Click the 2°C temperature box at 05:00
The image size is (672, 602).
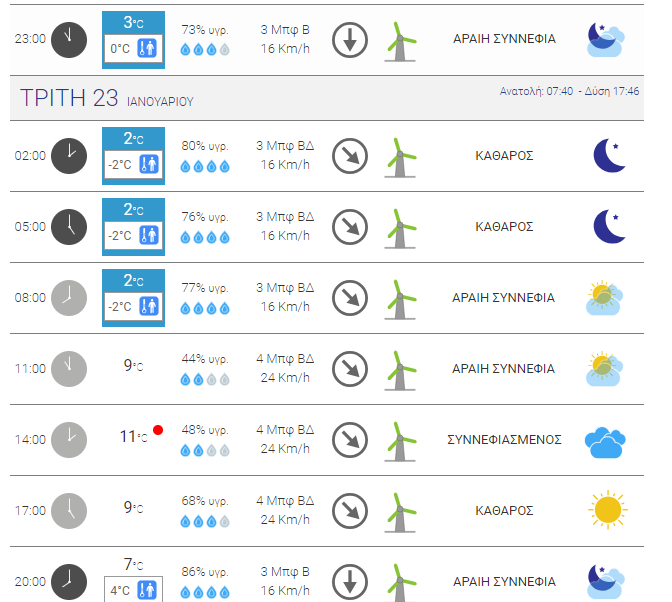click(133, 227)
